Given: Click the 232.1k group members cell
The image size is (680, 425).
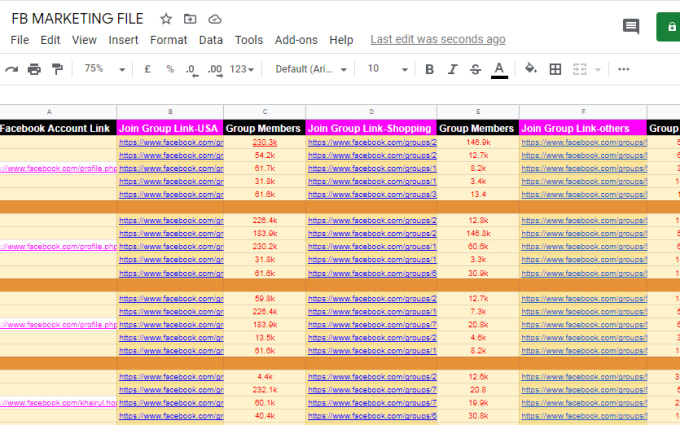Looking at the screenshot, I should tap(265, 390).
